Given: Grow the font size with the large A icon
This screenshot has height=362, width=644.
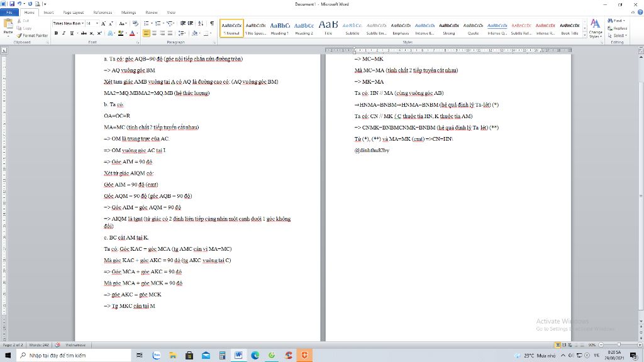Looking at the screenshot, I should (x=103, y=24).
